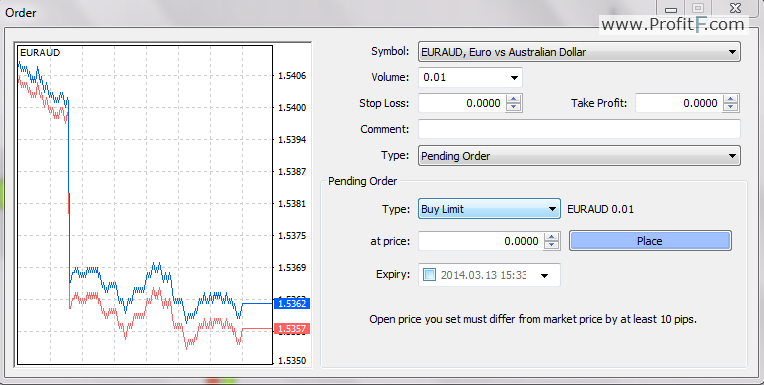Click the Pending Order group title
764x385 pixels.
[363, 181]
